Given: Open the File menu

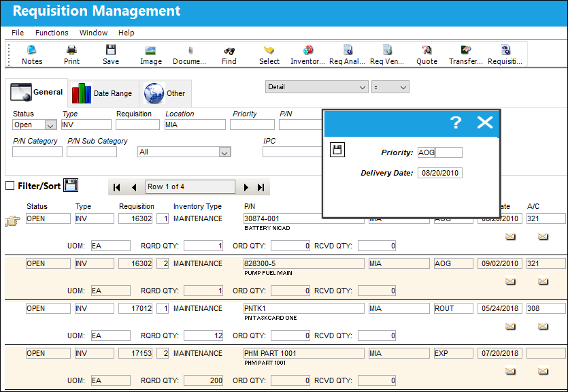Looking at the screenshot, I should 18,33.
